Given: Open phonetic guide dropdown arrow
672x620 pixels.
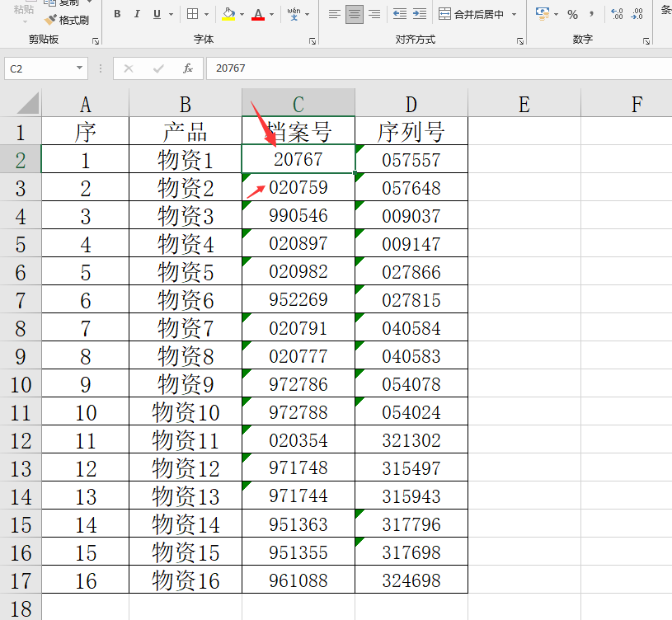Looking at the screenshot, I should pos(308,14).
